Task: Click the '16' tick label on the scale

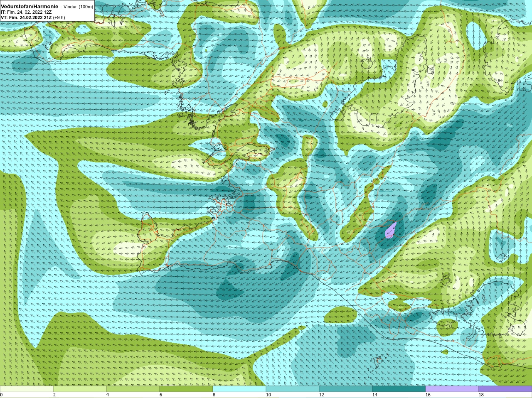Action: coord(428,395)
